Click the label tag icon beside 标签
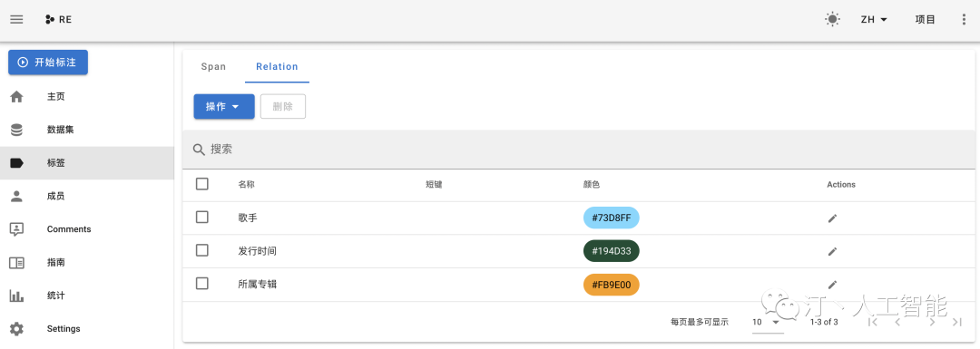980x349 pixels. [17, 163]
